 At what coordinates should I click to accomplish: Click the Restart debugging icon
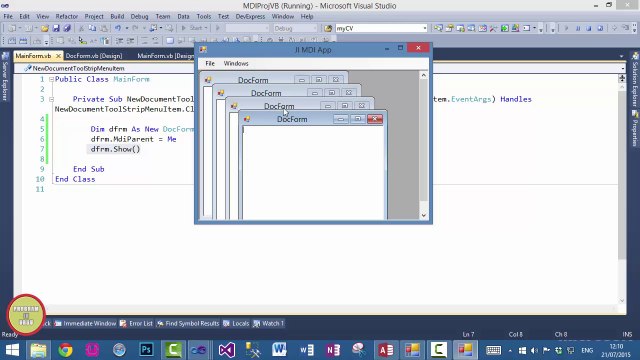tap(600, 28)
